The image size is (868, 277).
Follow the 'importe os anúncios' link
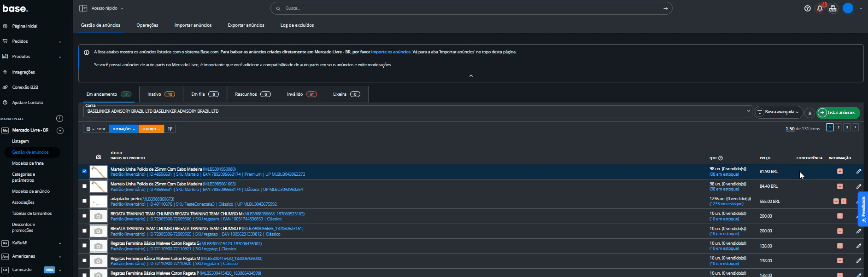point(391,52)
